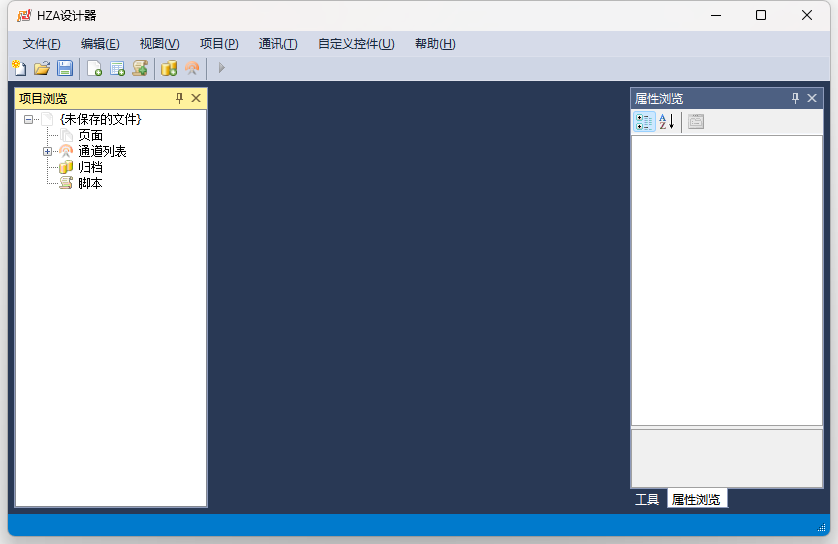Sort properties alphabetically with A-Z icon
This screenshot has height=544, width=838.
666,122
